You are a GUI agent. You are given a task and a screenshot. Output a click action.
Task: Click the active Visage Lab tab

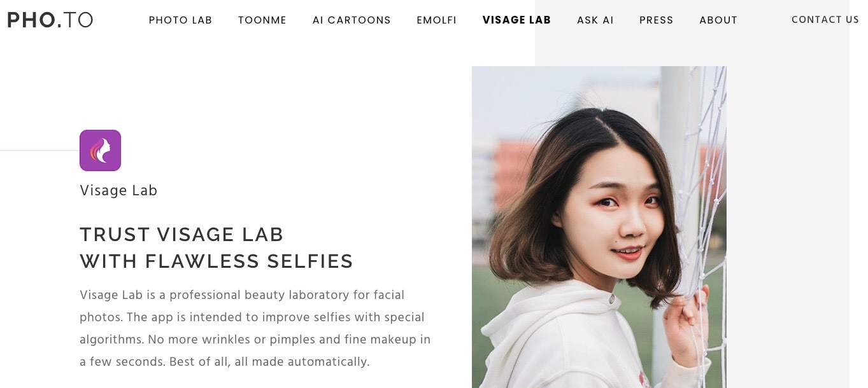(516, 20)
